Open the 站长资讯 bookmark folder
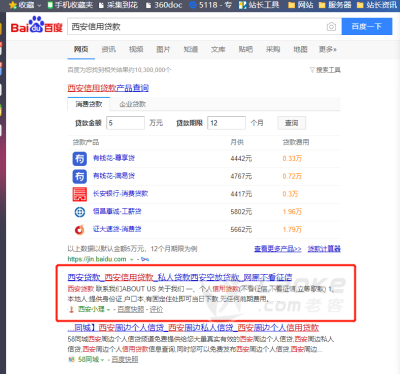 coord(377,5)
